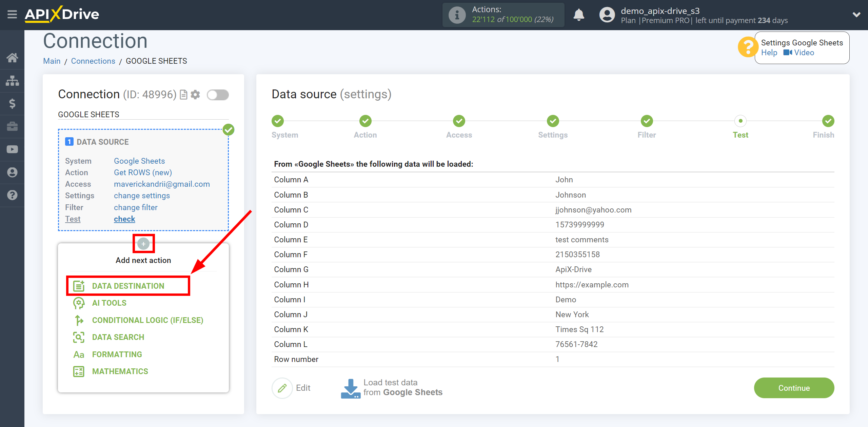The width and height of the screenshot is (868, 427).
Task: Click the connection document icon
Action: [183, 95]
